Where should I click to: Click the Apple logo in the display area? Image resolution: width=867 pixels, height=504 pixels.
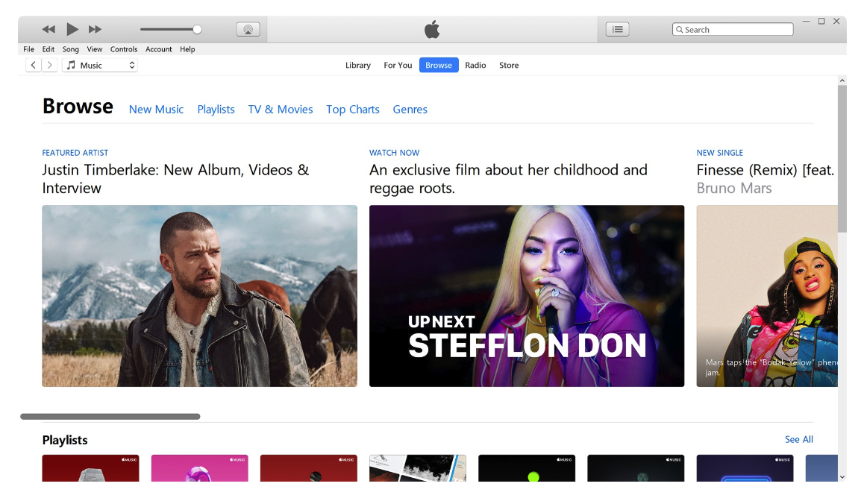click(433, 29)
